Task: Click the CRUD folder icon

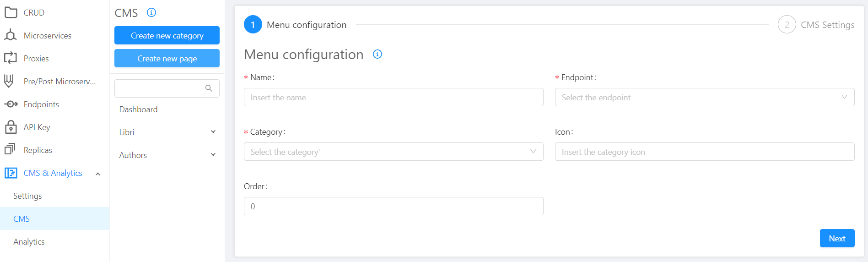Action: (x=11, y=12)
